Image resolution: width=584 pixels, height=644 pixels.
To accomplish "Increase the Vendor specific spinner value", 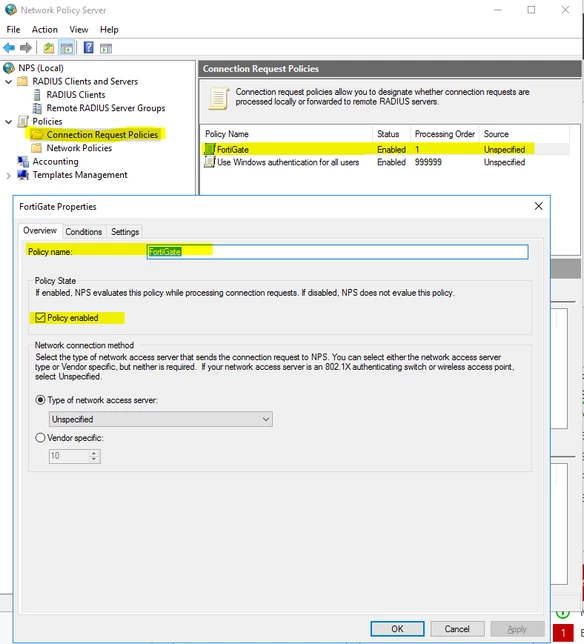I will [x=94, y=453].
